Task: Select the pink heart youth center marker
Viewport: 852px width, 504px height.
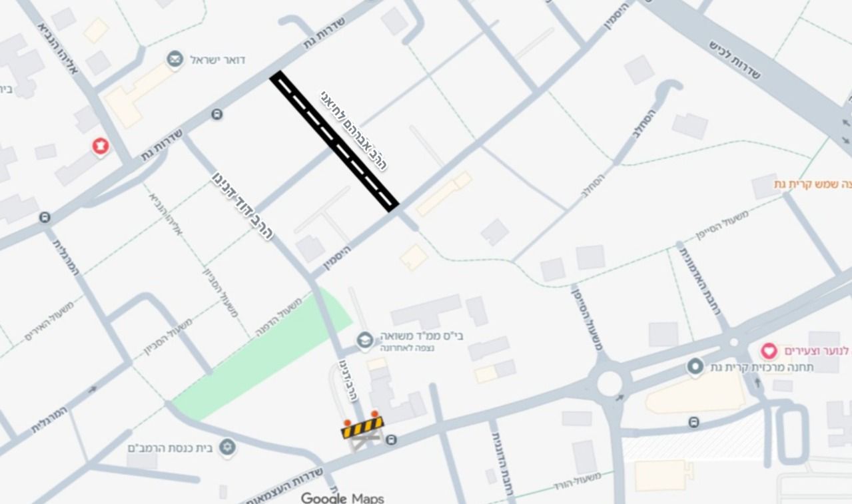Action: [769, 350]
